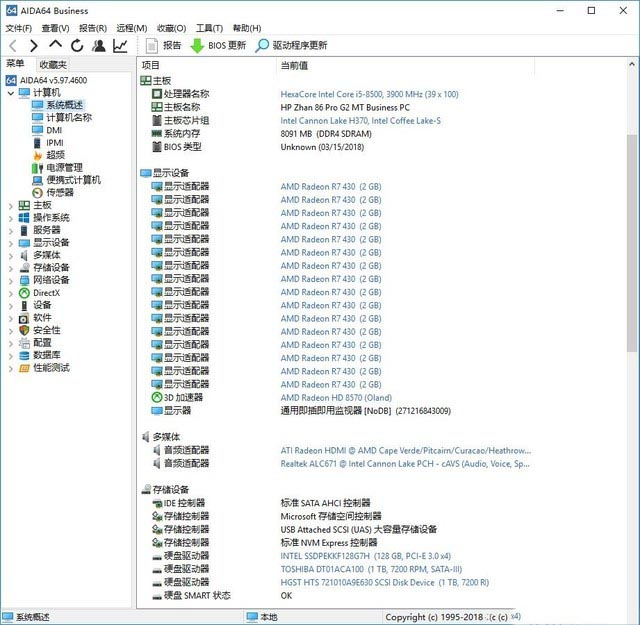Open the 文件(F) menu
This screenshot has height=625, width=640.
coord(18,28)
